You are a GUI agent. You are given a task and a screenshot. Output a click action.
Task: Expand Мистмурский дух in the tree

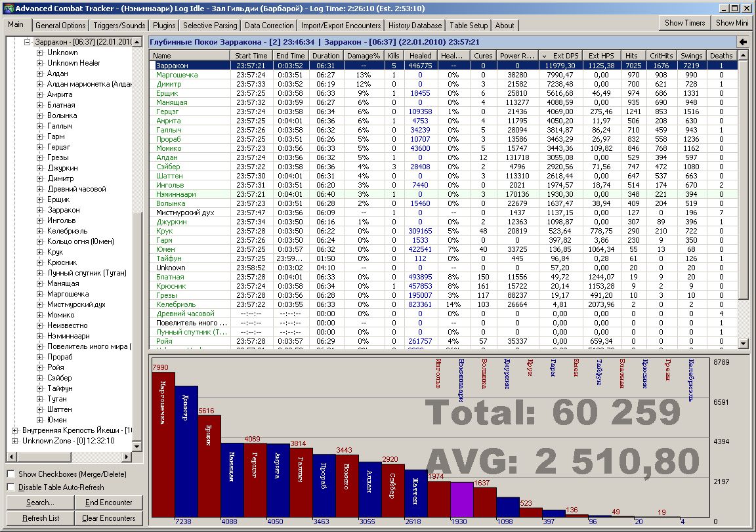(40, 304)
